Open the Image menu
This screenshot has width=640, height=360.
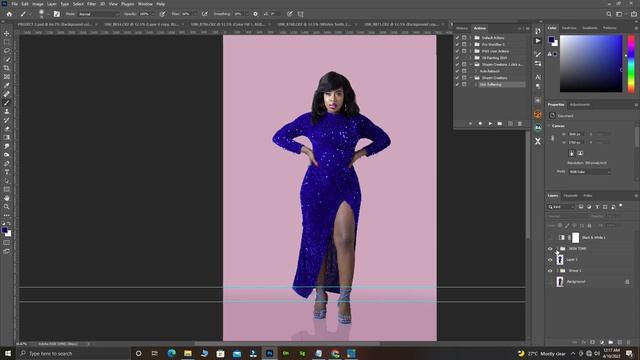[38, 4]
